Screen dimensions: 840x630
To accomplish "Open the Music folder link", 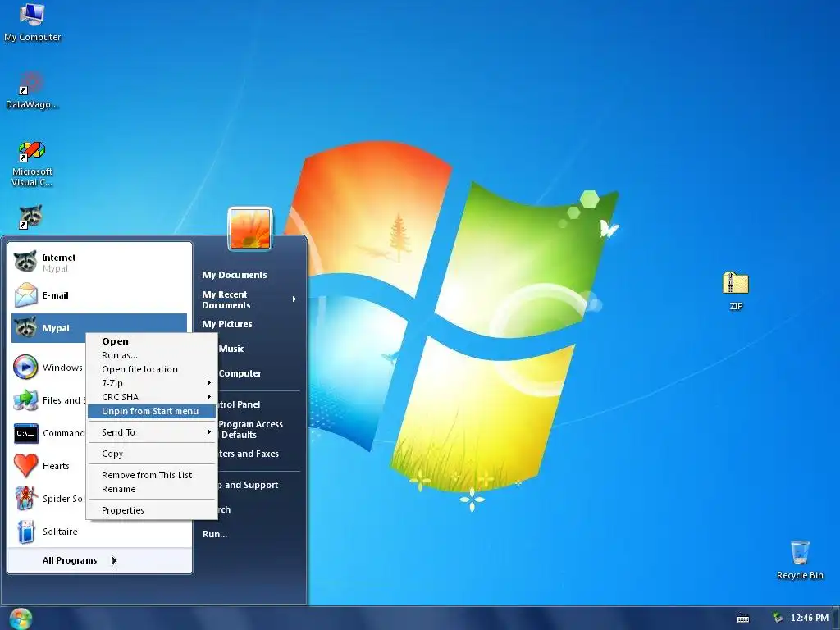I will click(x=231, y=349).
